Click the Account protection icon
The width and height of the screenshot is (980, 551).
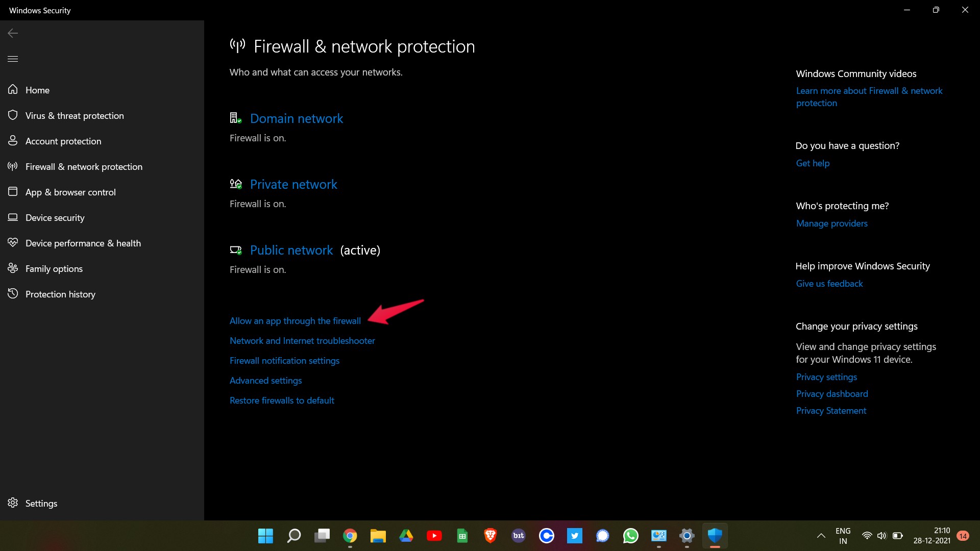pos(12,141)
